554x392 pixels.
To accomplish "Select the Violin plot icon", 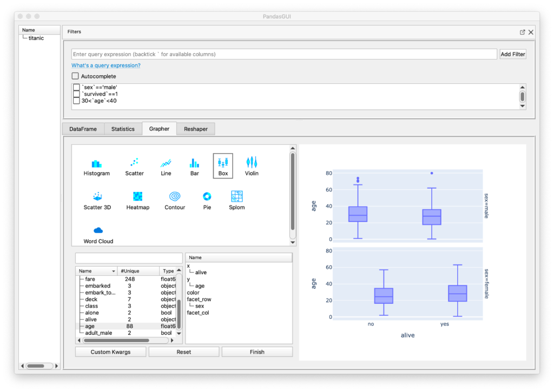I will click(251, 162).
